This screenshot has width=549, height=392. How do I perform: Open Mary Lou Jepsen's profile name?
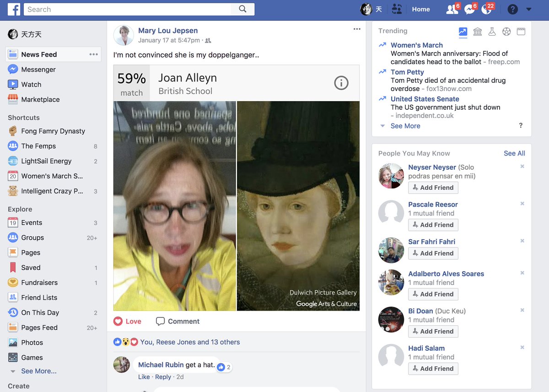168,31
